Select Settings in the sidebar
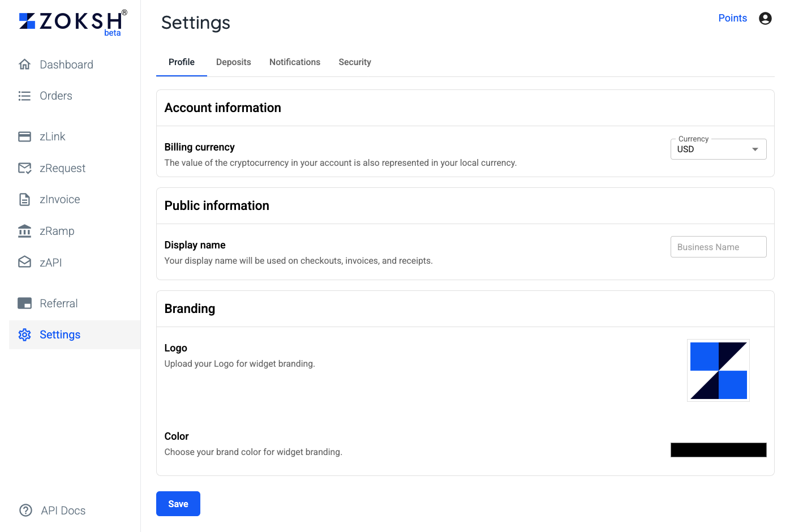Screen dimensions: 790x532 [x=75, y=334]
